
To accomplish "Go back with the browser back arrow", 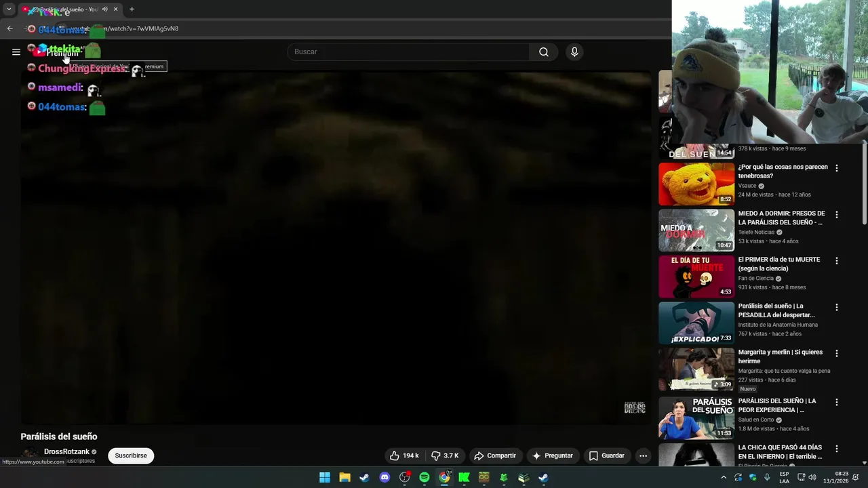I will [9, 28].
